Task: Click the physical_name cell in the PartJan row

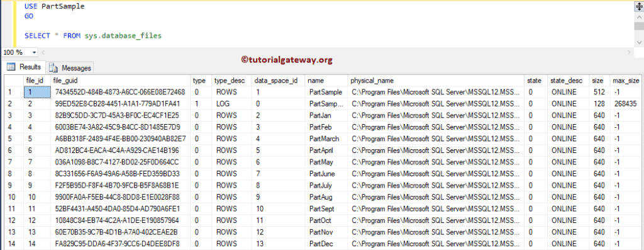Action: [435, 115]
